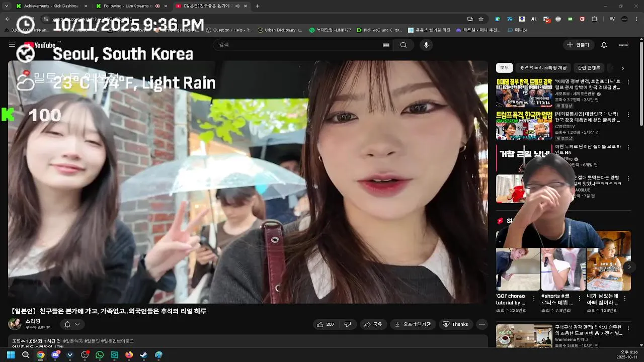Open options for 내가 낳았는데 short
Screen dimensions: 644x362
[x=625, y=298]
